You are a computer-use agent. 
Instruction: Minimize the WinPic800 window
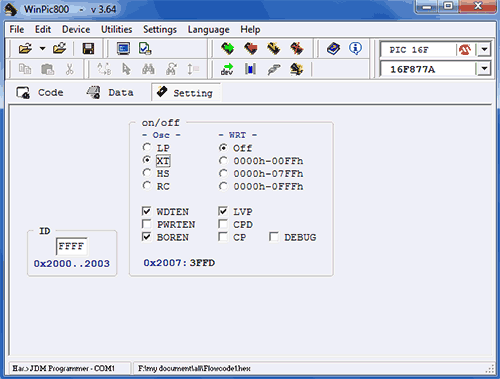[427, 7]
